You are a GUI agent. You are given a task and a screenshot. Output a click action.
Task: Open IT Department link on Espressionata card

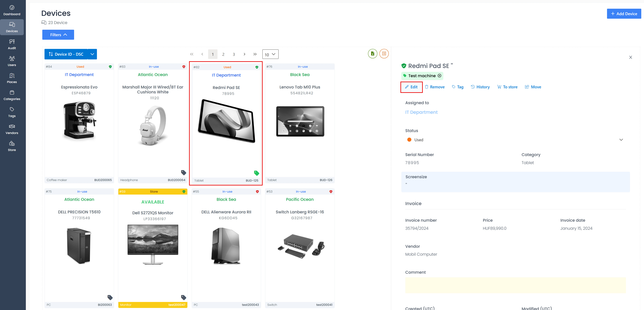coord(79,74)
